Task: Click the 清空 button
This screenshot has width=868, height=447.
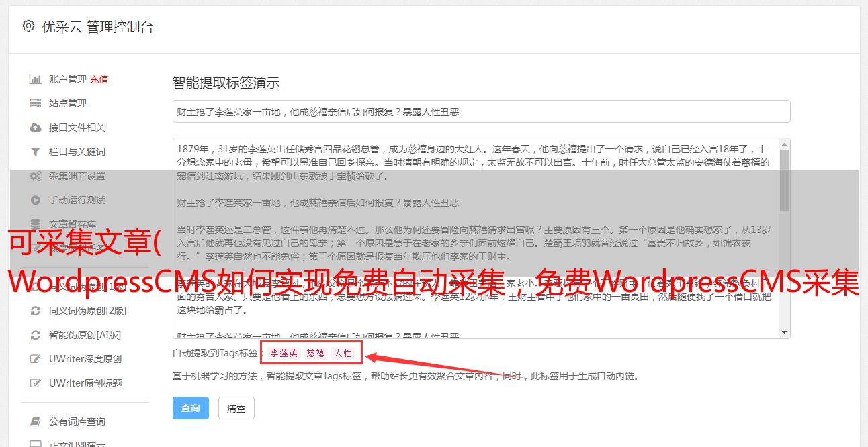Action: coord(236,408)
